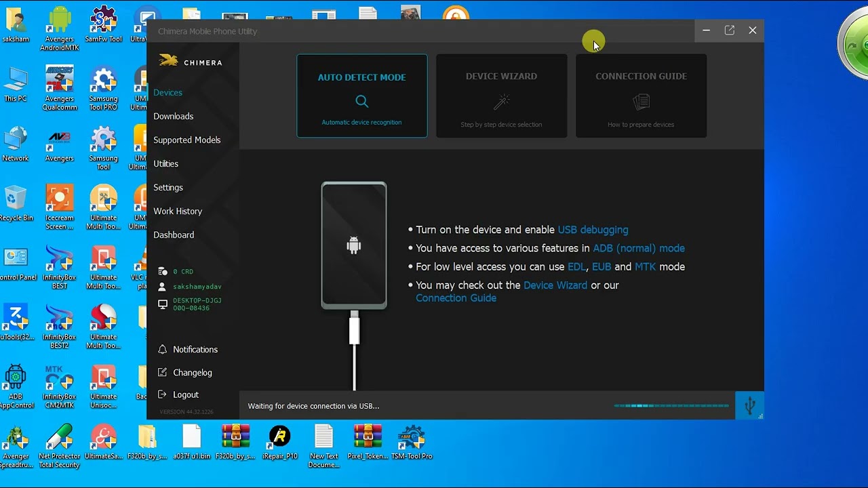Select the New Text Document file
Image resolution: width=868 pixels, height=488 pixels.
323,446
